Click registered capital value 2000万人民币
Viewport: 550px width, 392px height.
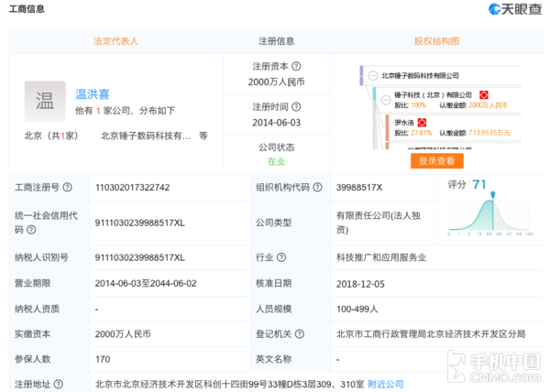click(277, 82)
